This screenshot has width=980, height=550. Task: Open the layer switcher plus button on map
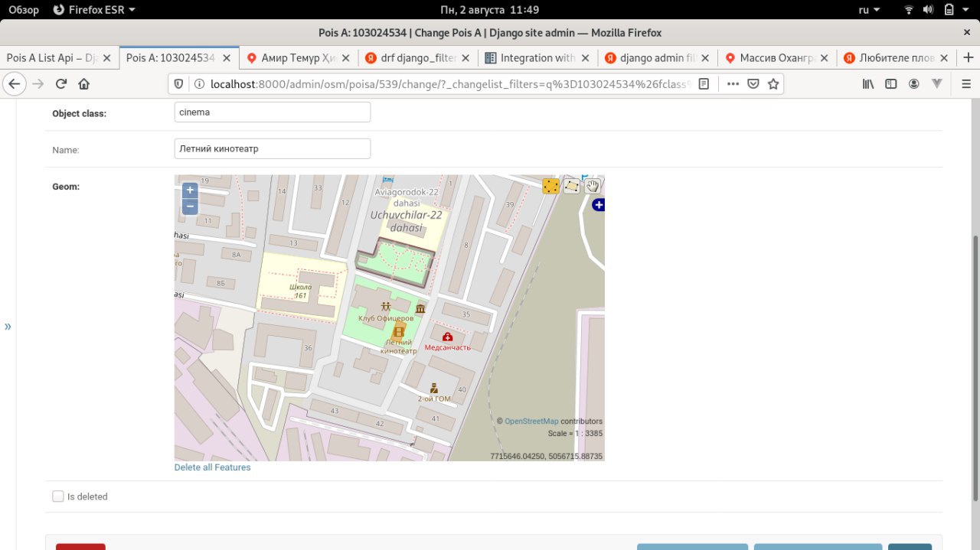click(599, 205)
